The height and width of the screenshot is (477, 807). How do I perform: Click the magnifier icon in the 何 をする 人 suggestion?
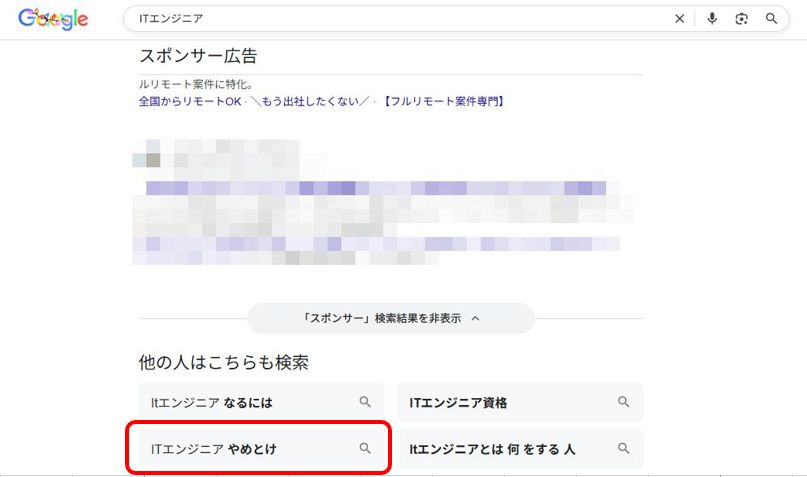pos(623,448)
